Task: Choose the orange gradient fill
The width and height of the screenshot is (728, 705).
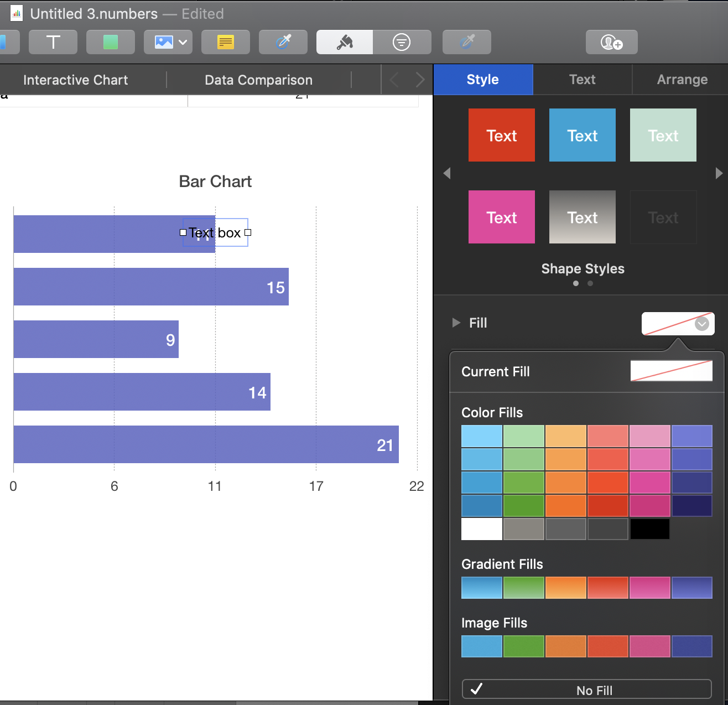Action: [566, 588]
